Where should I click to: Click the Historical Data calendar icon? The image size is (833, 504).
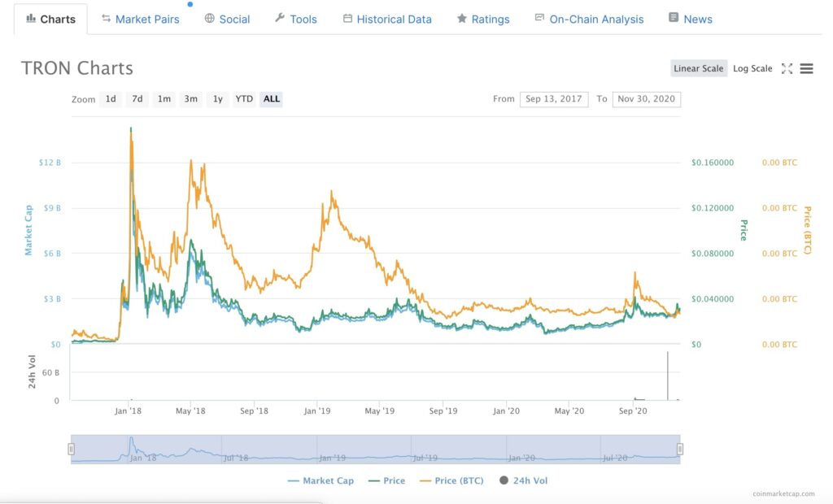coord(347,19)
